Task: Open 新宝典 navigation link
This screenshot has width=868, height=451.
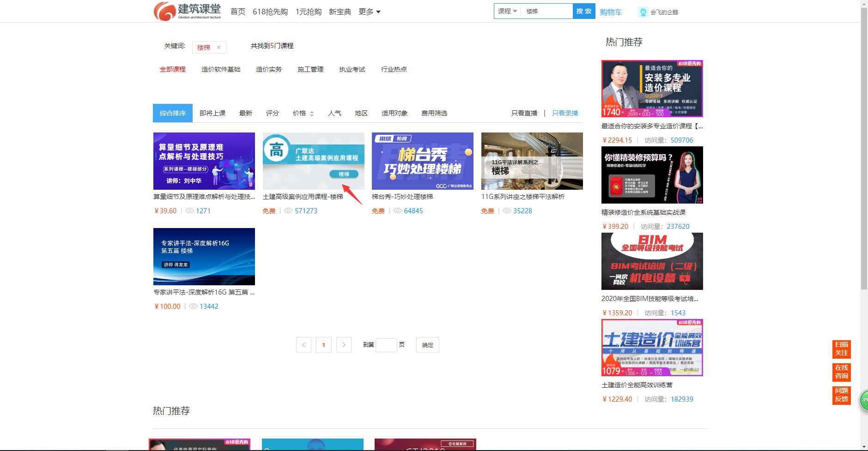Action: pyautogui.click(x=340, y=12)
